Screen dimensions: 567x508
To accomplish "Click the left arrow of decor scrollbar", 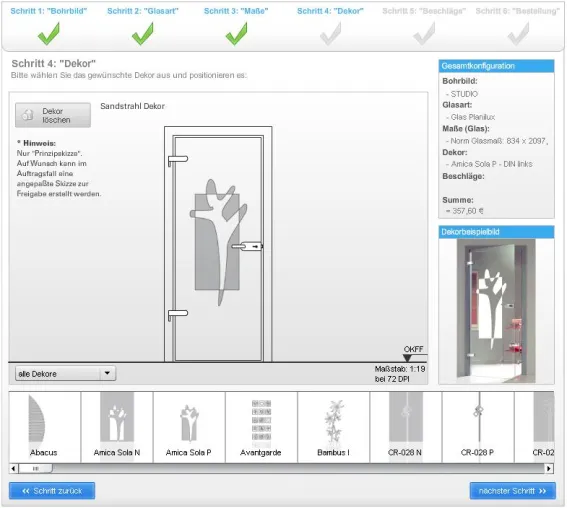I will pyautogui.click(x=13, y=469).
